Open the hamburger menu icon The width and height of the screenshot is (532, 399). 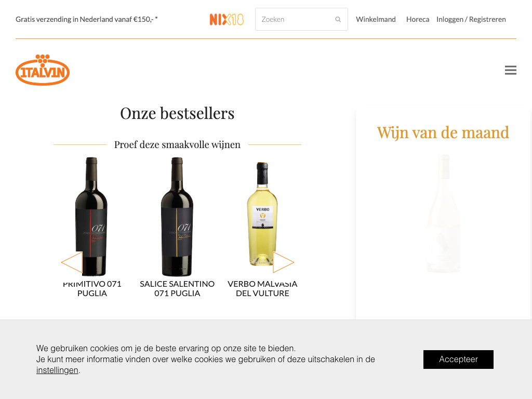pos(510,70)
